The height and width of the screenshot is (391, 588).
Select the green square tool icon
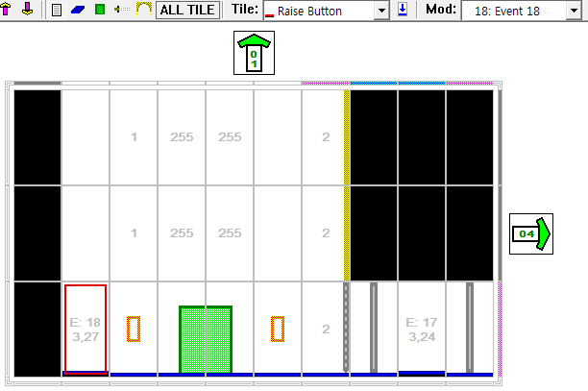coord(100,10)
